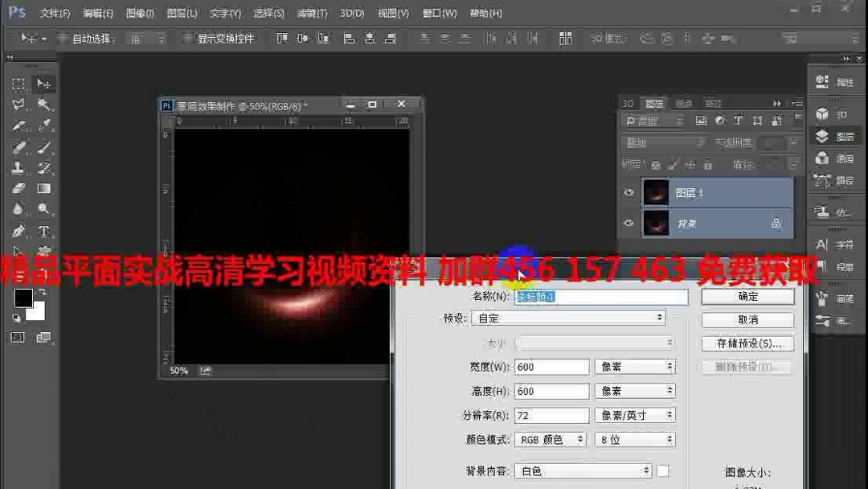Select the Move tool
The height and width of the screenshot is (489, 868).
point(44,83)
